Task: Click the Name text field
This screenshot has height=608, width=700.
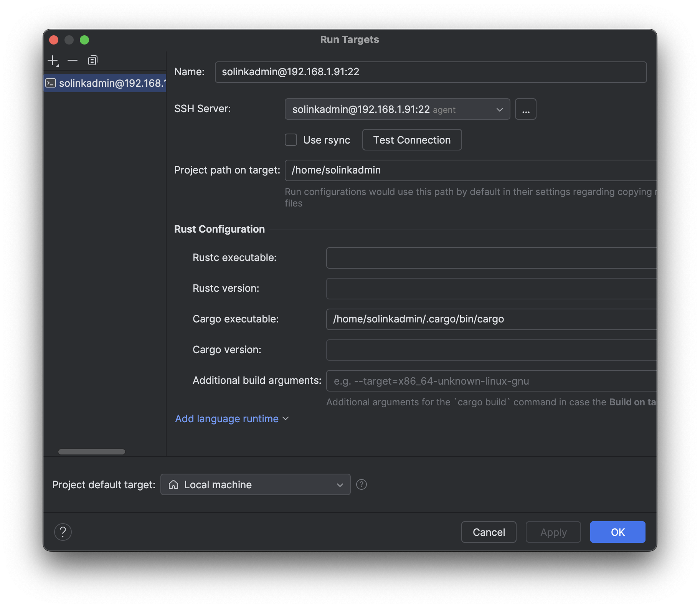Action: coord(430,72)
